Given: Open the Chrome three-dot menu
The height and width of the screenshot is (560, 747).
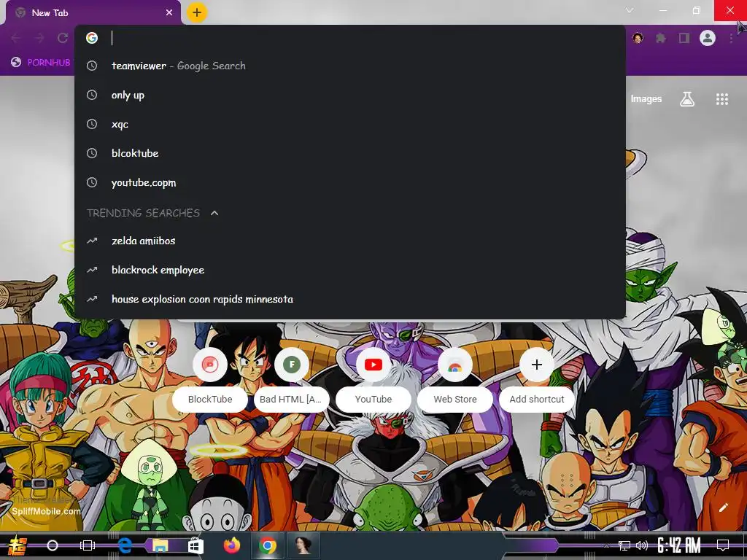Looking at the screenshot, I should click(731, 38).
